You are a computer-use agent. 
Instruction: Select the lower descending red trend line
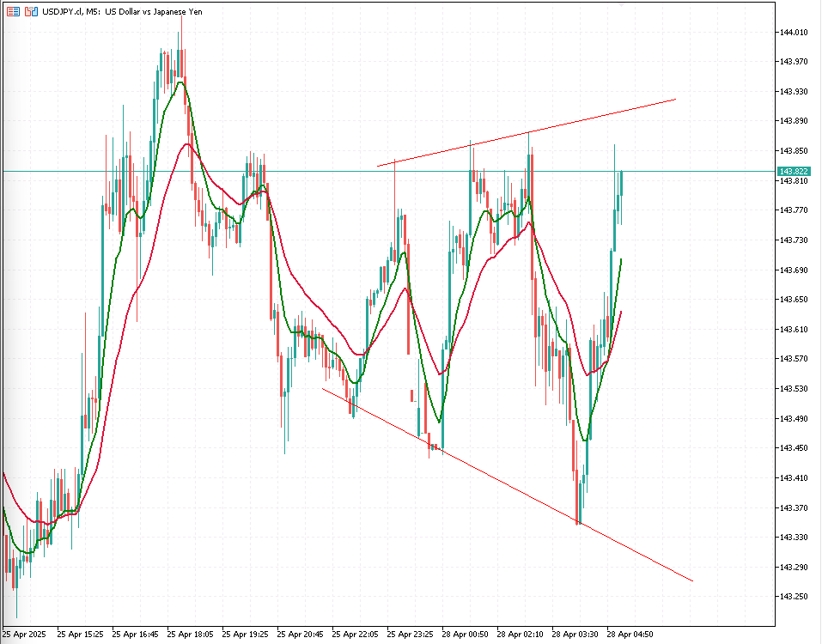[508, 484]
